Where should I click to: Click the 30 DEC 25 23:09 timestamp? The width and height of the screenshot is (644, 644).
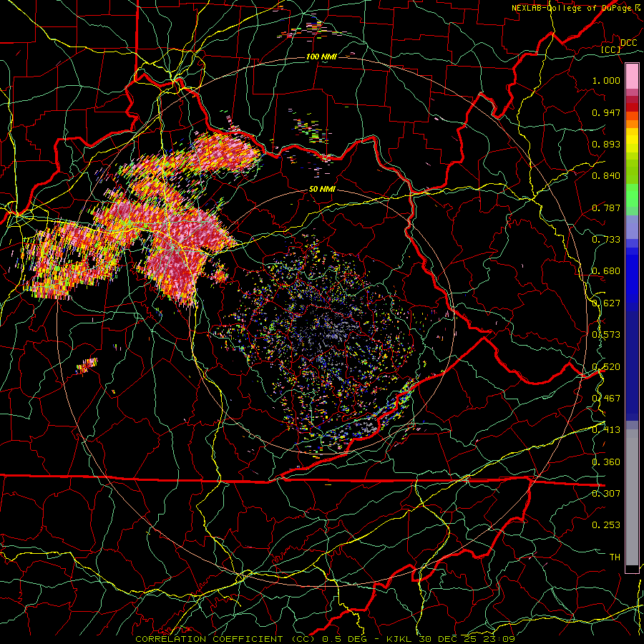[467, 639]
